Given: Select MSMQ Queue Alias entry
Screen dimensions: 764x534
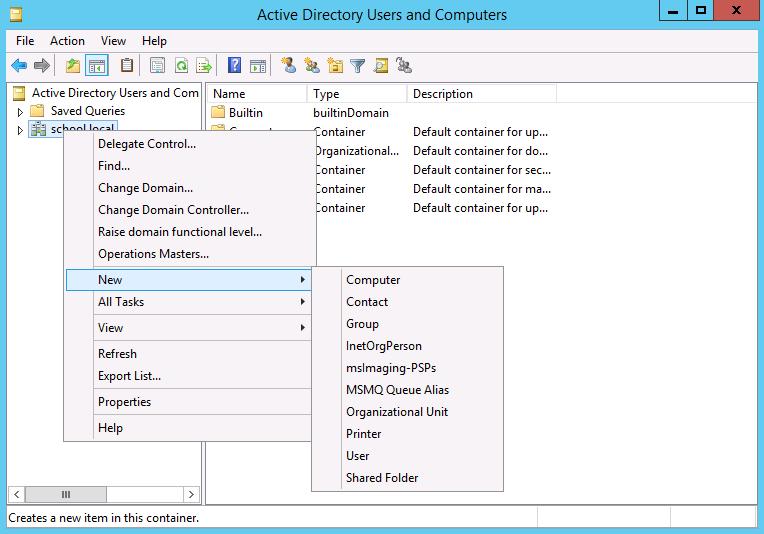Looking at the screenshot, I should 407,390.
